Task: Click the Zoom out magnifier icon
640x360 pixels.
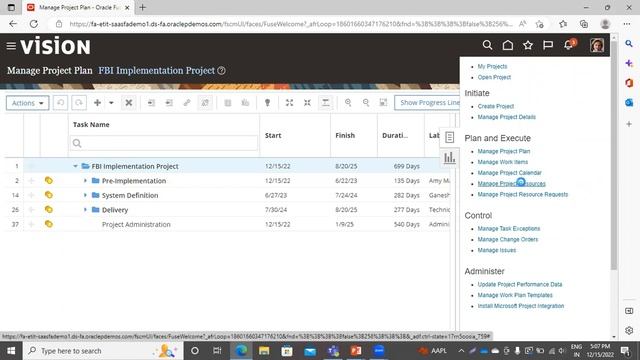Action: point(366,103)
